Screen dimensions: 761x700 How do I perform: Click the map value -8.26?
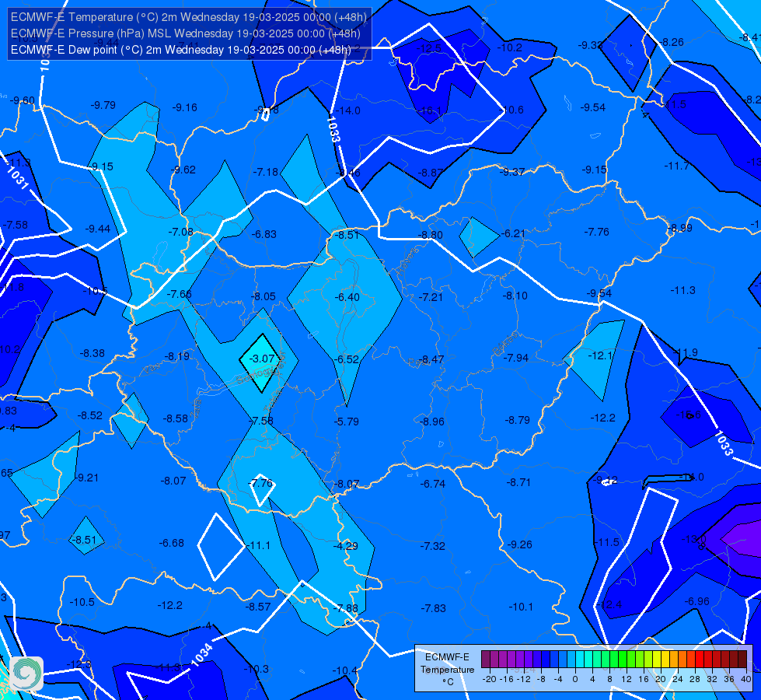click(x=672, y=42)
